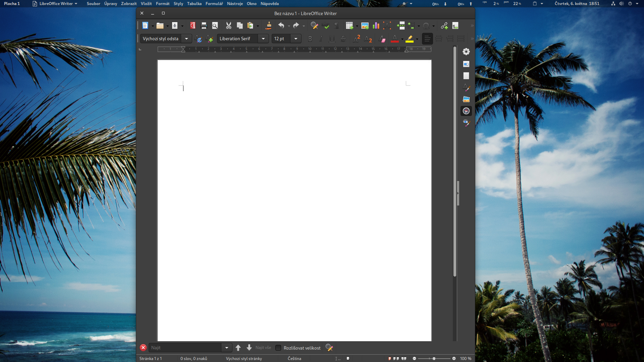Image resolution: width=644 pixels, height=362 pixels.
Task: Click the Paste clipboard icon
Action: pyautogui.click(x=250, y=25)
